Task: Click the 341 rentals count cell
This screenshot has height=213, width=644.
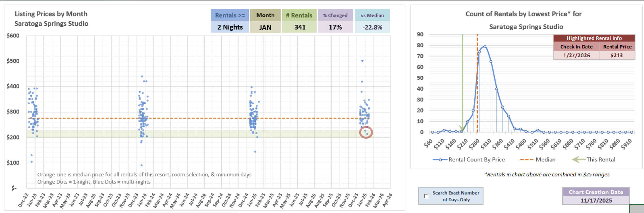Action: pos(299,27)
